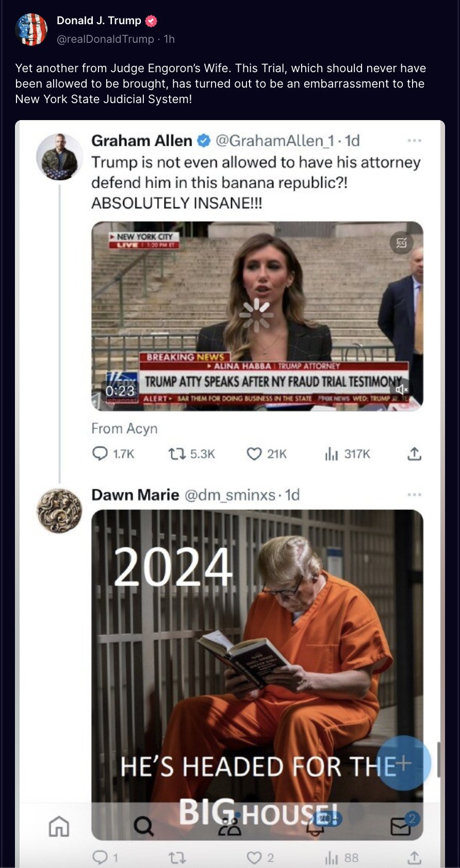Open Communities icon in bottom bar

click(x=230, y=826)
